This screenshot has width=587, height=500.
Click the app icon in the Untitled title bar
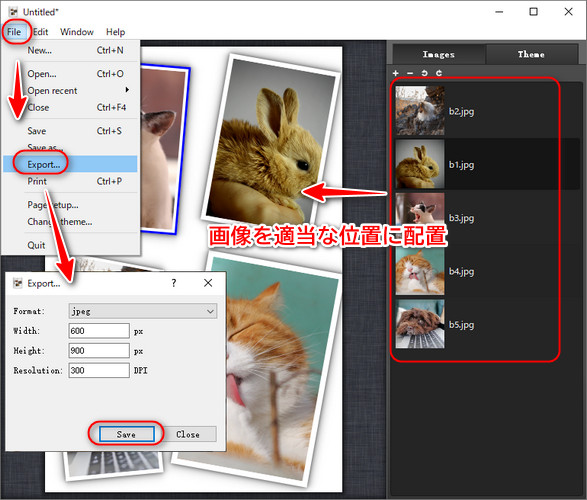pos(13,12)
